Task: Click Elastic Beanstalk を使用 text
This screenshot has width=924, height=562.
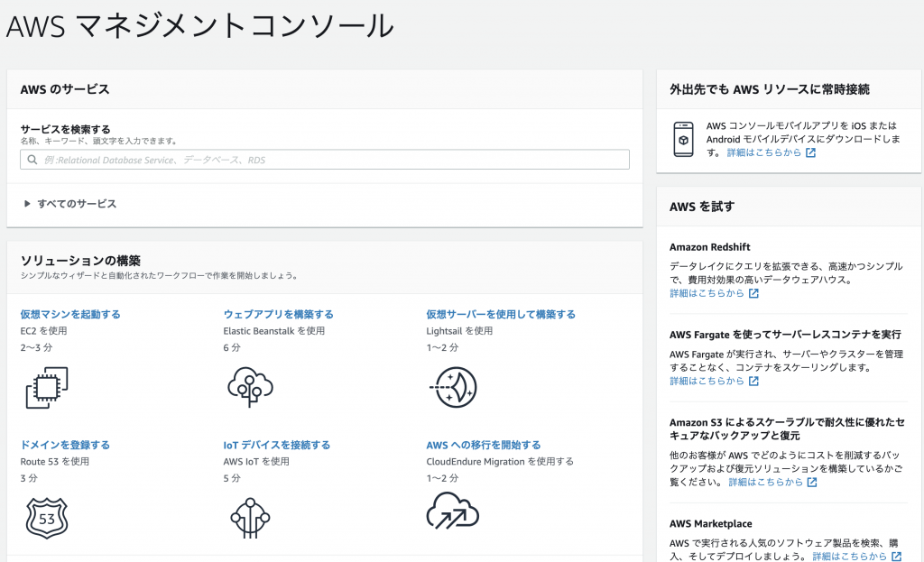Action: point(273,331)
